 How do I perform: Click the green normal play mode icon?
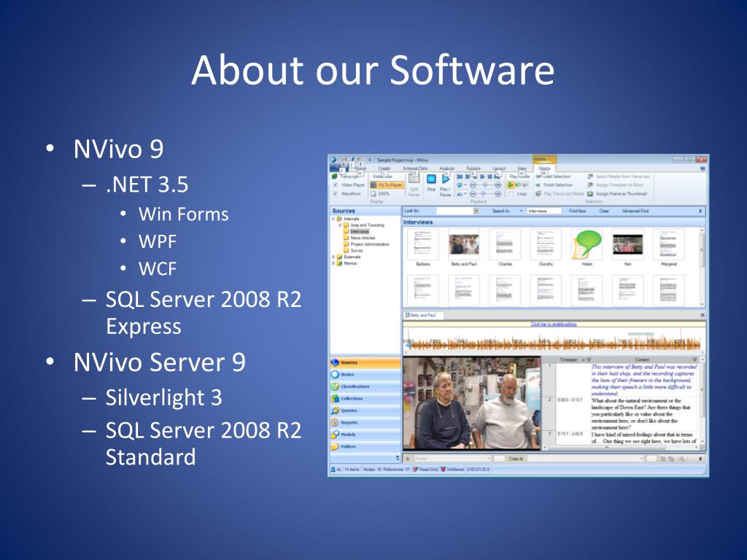coord(511,184)
